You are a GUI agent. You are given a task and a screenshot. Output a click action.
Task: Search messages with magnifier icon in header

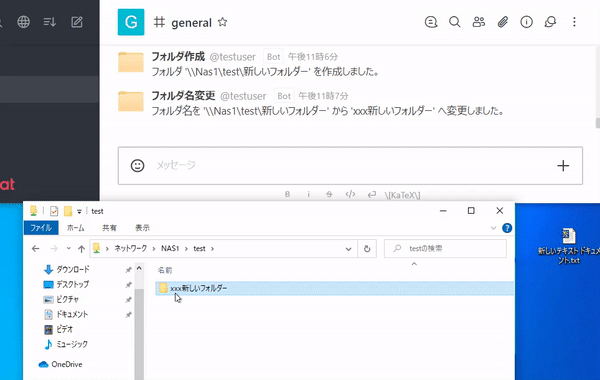tap(455, 22)
